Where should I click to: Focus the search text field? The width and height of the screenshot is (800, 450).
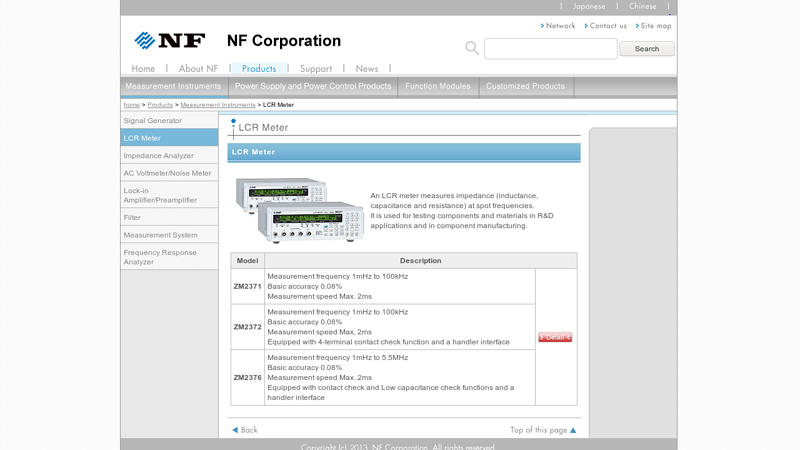click(551, 48)
